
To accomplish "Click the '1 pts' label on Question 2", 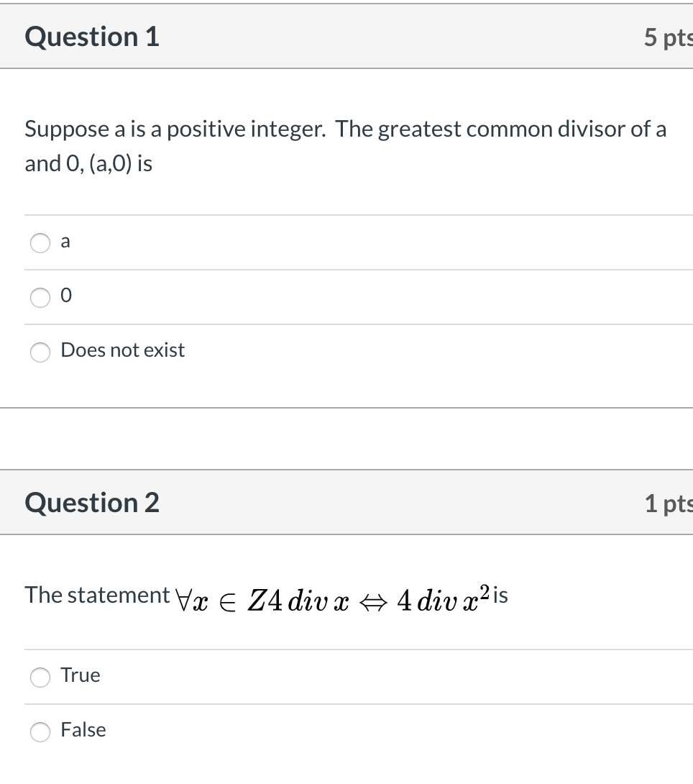I will (x=668, y=504).
